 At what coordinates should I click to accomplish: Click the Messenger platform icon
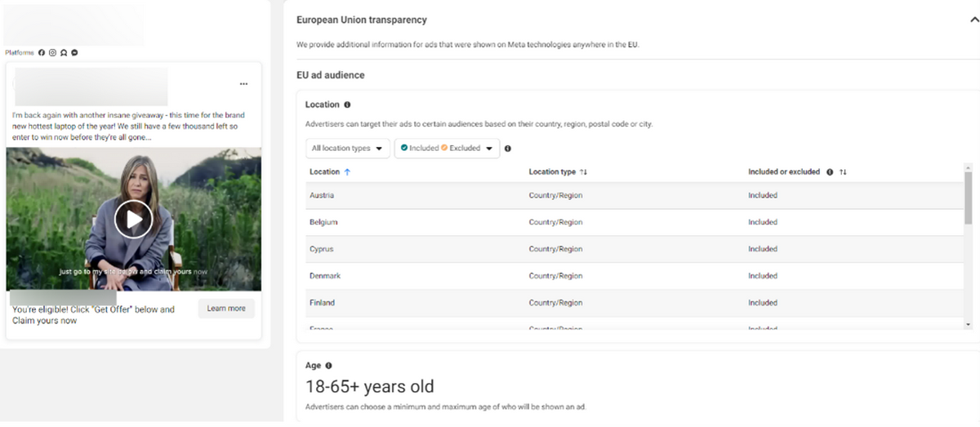74,52
